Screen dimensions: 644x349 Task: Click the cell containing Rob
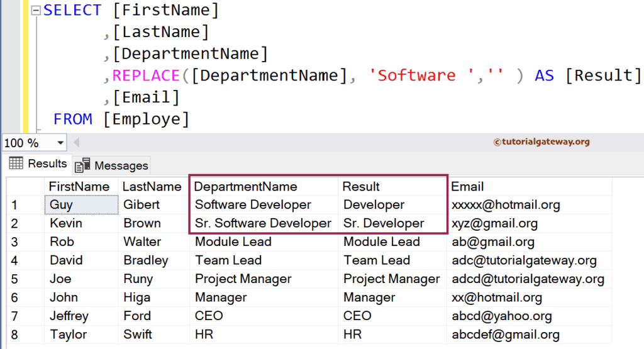tap(81, 242)
